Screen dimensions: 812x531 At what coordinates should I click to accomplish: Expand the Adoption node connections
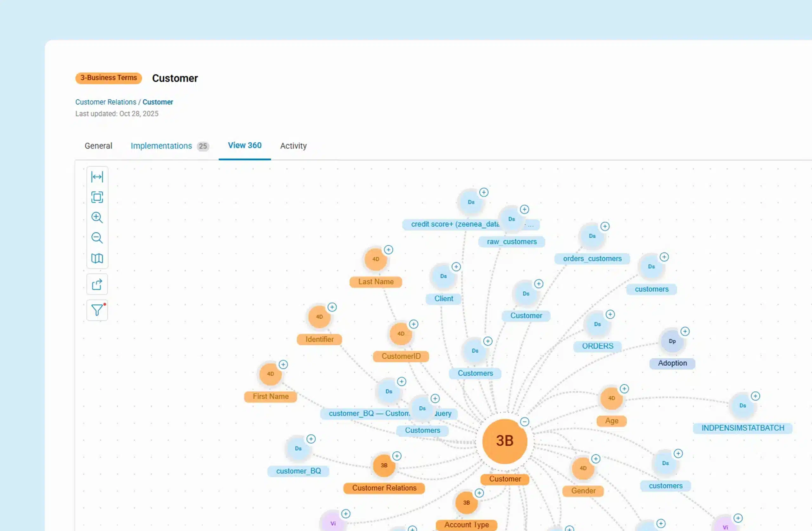click(685, 331)
